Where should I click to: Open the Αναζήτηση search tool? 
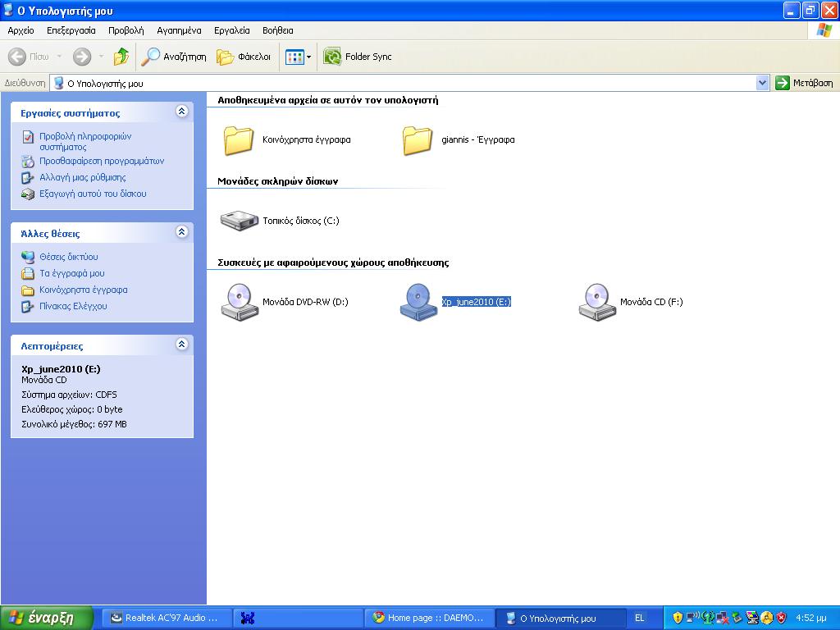click(174, 57)
